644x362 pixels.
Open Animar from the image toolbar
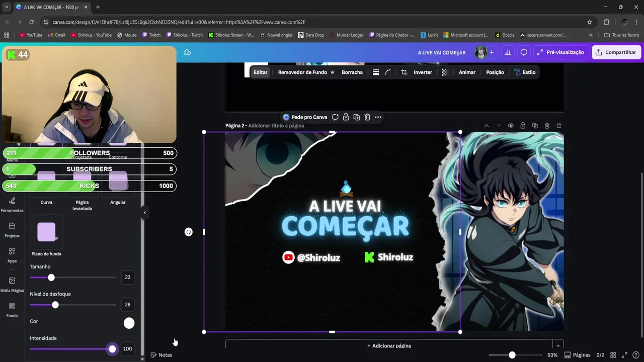pyautogui.click(x=467, y=72)
